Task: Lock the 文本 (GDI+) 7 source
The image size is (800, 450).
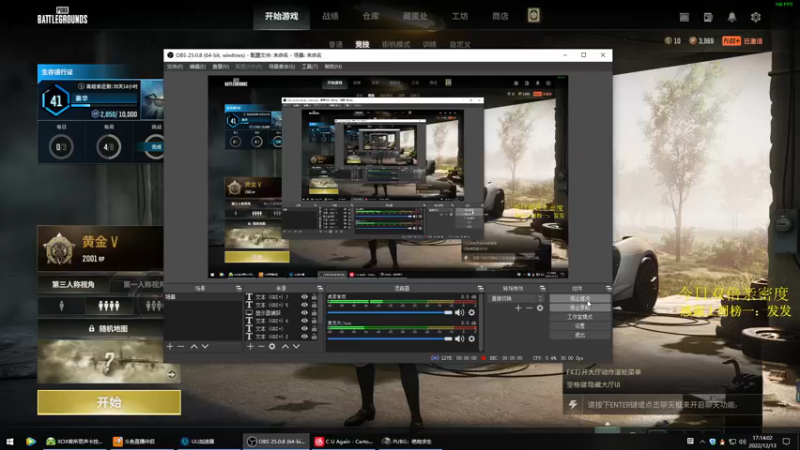Action: pos(314,296)
